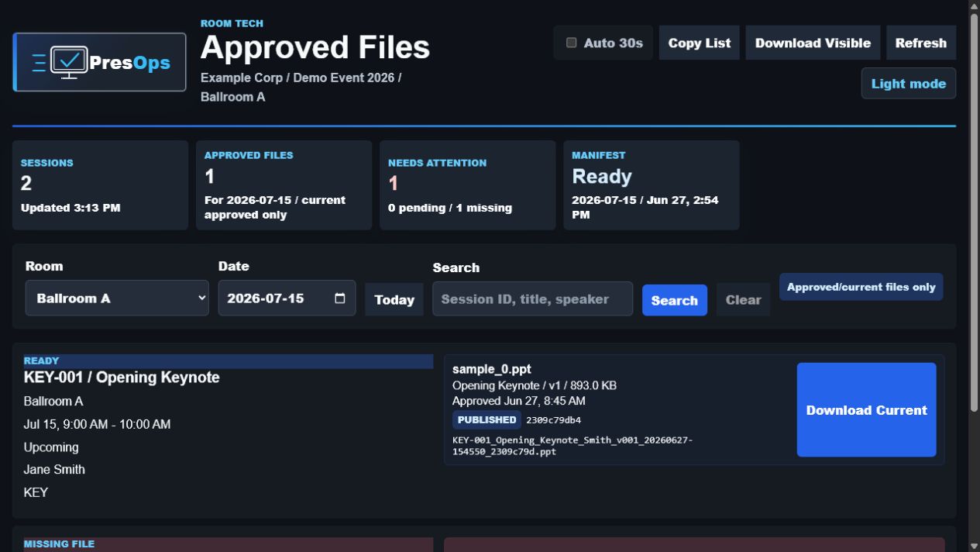Click the KEY-001_Opening_Keynote_Smith filename text
Viewport: 980px width, 552px height.
point(573,446)
